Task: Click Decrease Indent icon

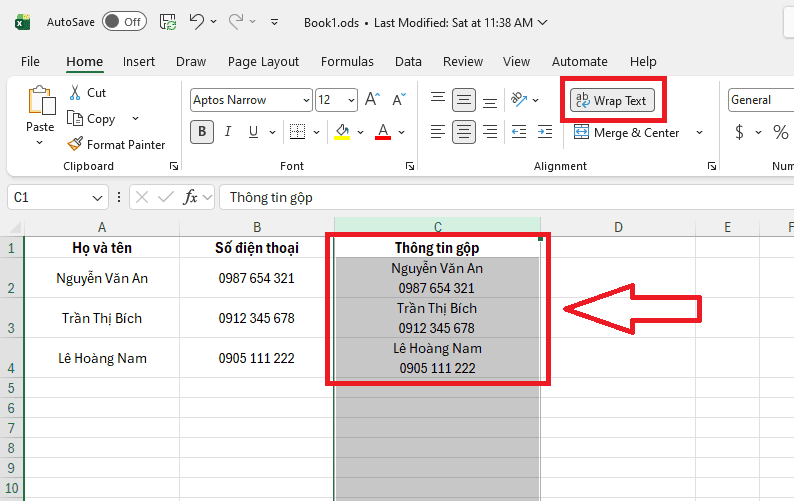Action: [519, 132]
